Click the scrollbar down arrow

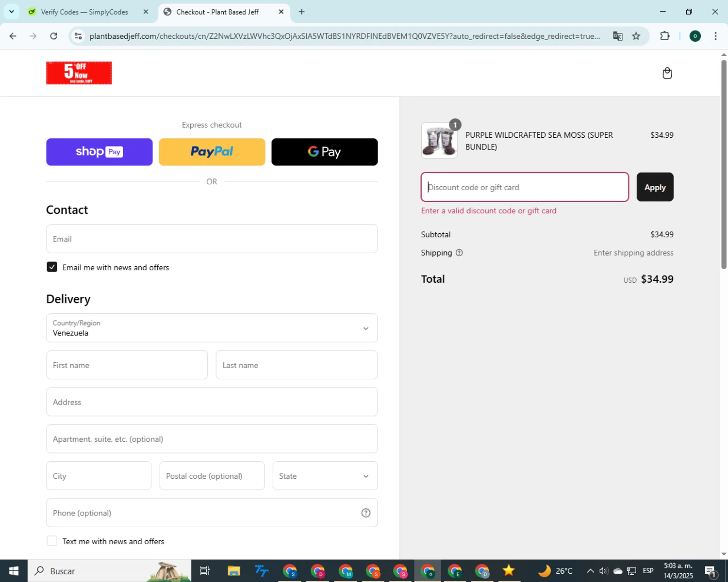(724, 554)
